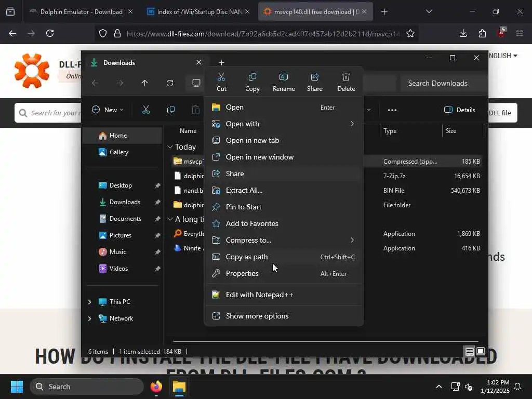The height and width of the screenshot is (399, 532).
Task: Unpin Music via its pin icon
Action: 157,252
